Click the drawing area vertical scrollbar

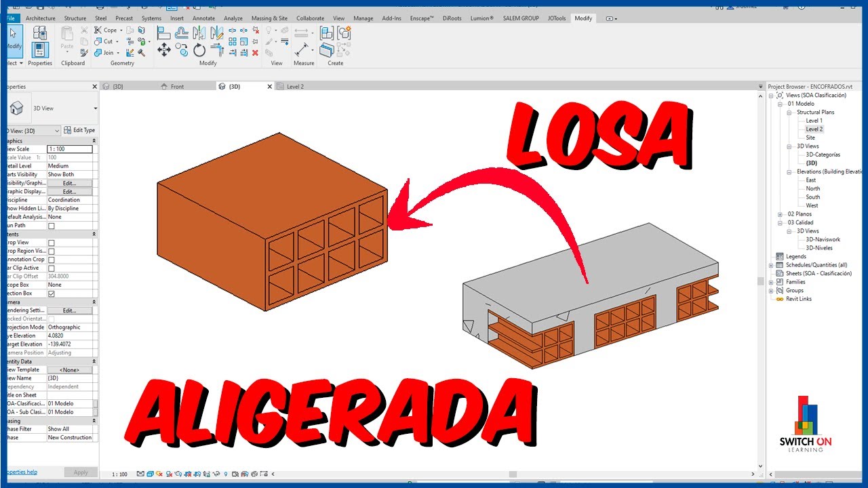(x=760, y=281)
